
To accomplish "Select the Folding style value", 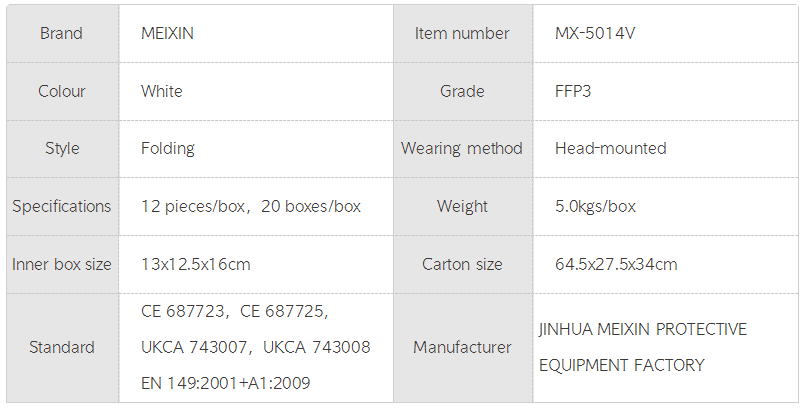I will tap(168, 148).
